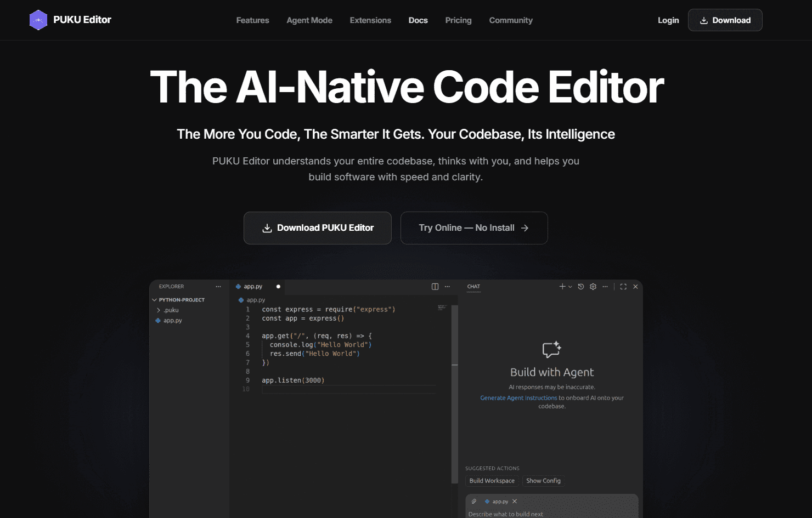Screen dimensions: 812x518
Task: Open chat settings gear icon
Action: pos(593,287)
